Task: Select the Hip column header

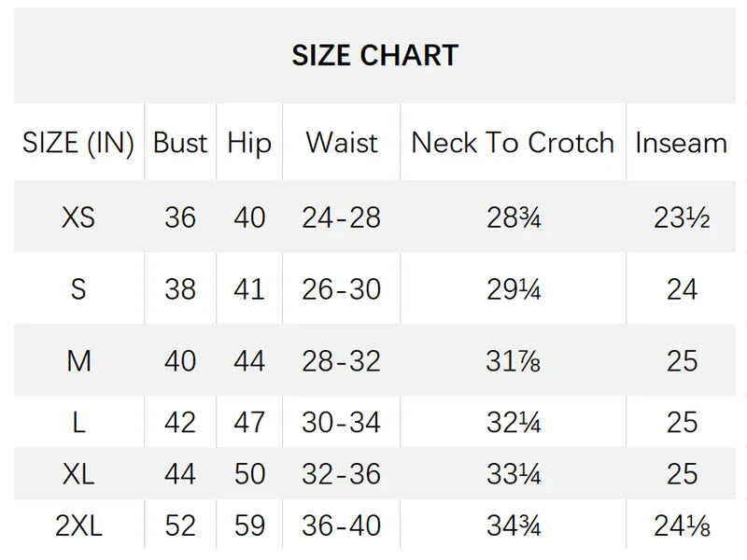Action: click(x=249, y=143)
